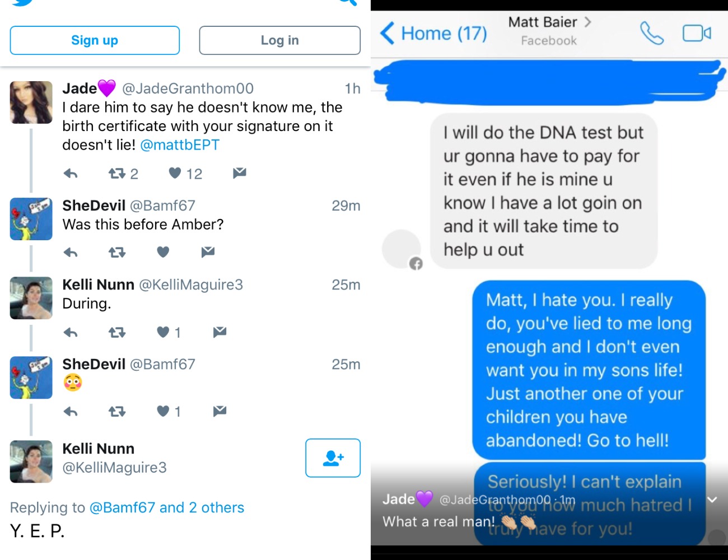Like SheDevil's flushed emoji tweet
This screenshot has height=560, width=728.
coord(163,412)
